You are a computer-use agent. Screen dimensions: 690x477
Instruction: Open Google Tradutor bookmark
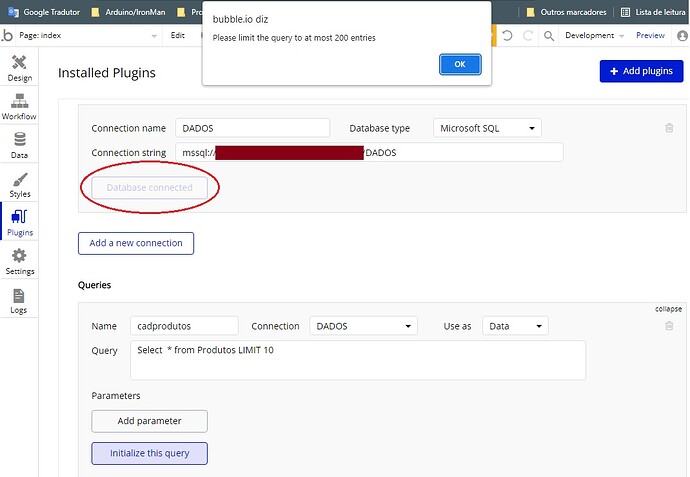[44, 12]
